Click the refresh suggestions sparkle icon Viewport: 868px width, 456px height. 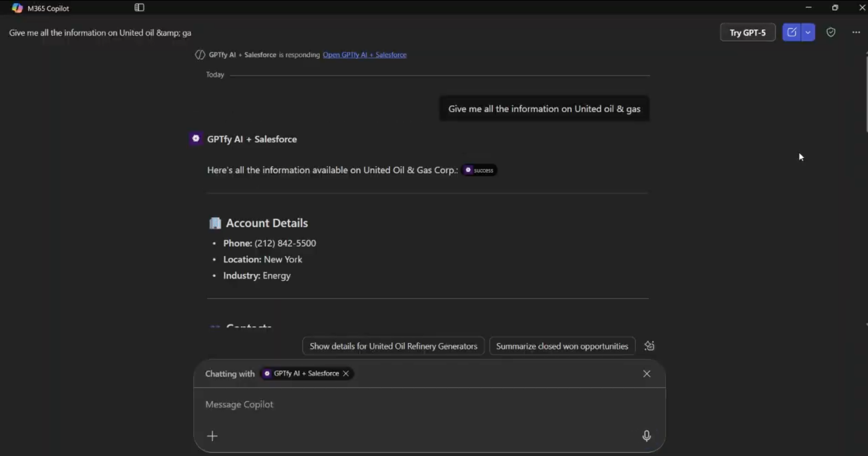(x=649, y=346)
